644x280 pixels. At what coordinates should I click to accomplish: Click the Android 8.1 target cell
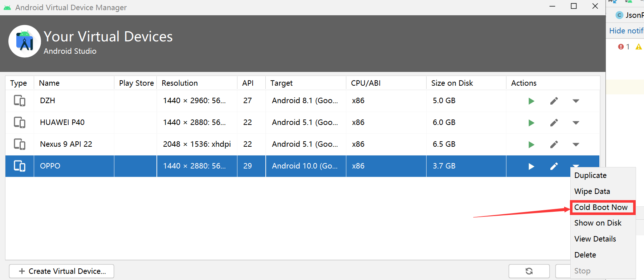click(x=306, y=101)
